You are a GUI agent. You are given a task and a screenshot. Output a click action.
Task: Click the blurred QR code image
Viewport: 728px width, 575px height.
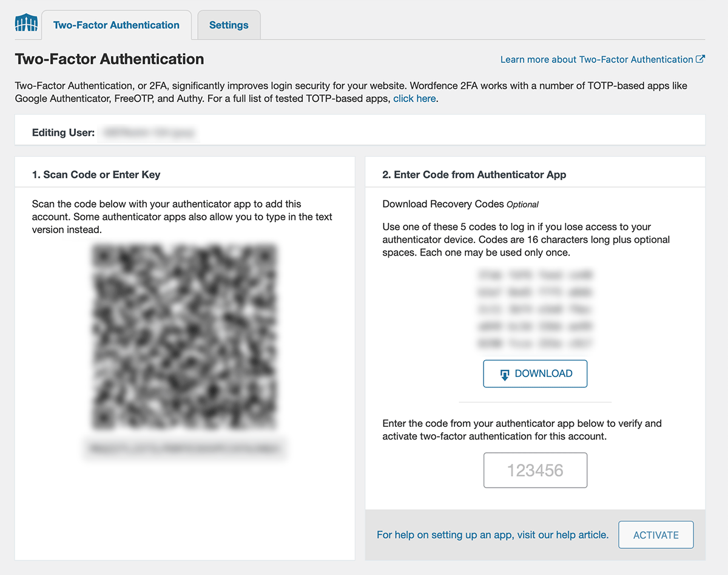(184, 337)
